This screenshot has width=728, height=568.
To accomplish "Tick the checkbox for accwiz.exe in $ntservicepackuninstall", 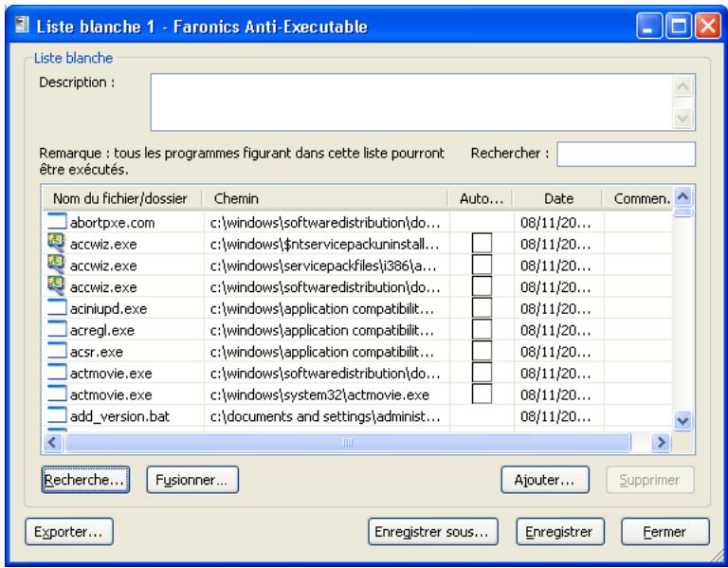I will click(x=482, y=244).
